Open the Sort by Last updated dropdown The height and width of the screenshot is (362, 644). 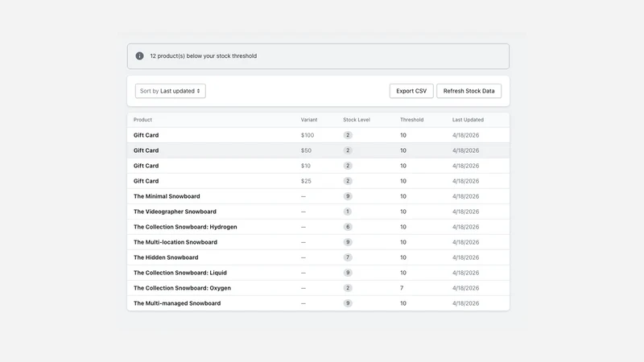(171, 91)
